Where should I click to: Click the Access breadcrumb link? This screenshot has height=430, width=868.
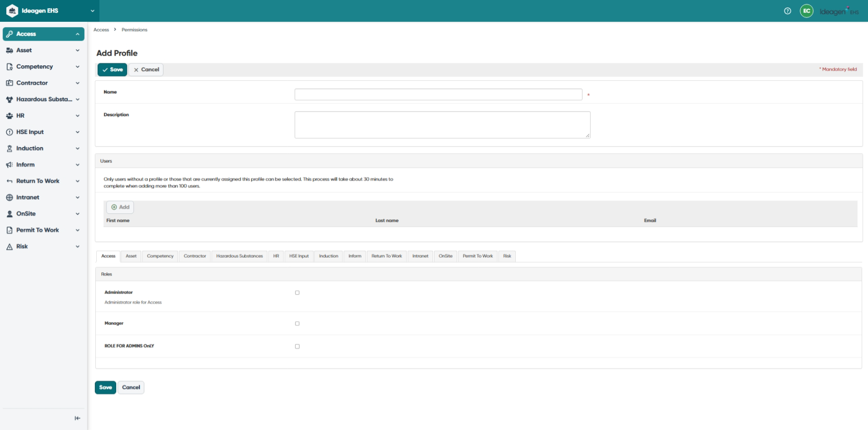(x=101, y=30)
